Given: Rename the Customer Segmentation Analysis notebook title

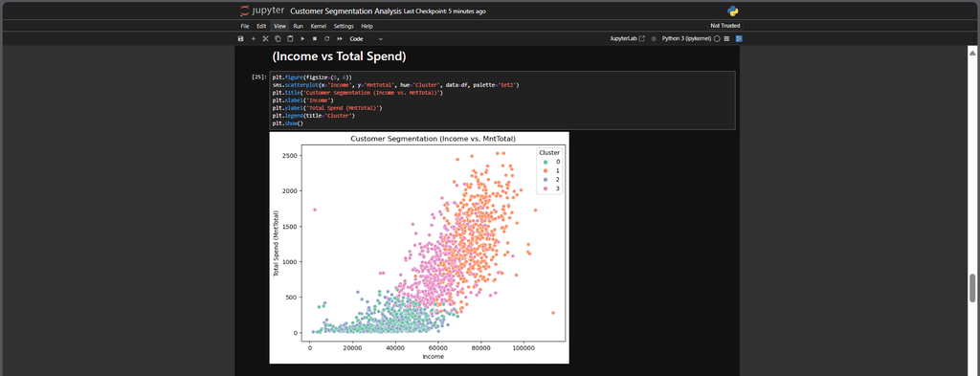Looking at the screenshot, I should pyautogui.click(x=346, y=11).
